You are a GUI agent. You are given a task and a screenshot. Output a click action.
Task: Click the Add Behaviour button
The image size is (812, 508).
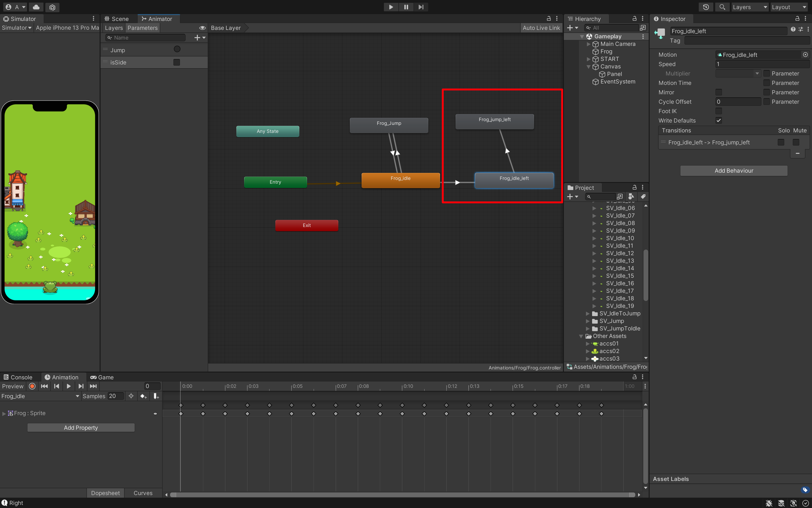tap(734, 171)
